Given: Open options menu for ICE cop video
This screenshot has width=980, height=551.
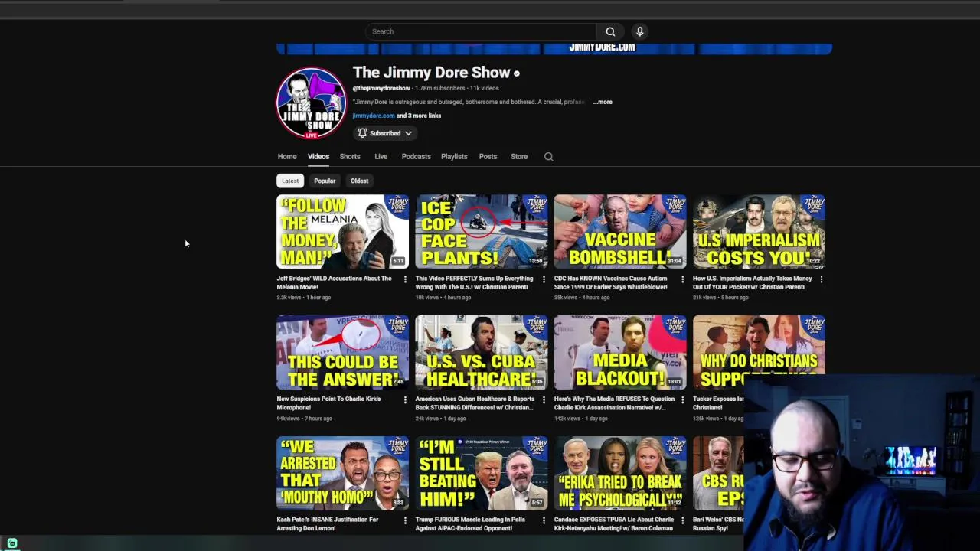Looking at the screenshot, I should 544,279.
